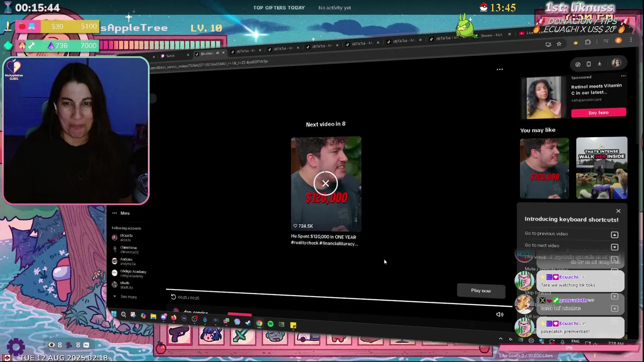Open oboth following account

(121, 285)
